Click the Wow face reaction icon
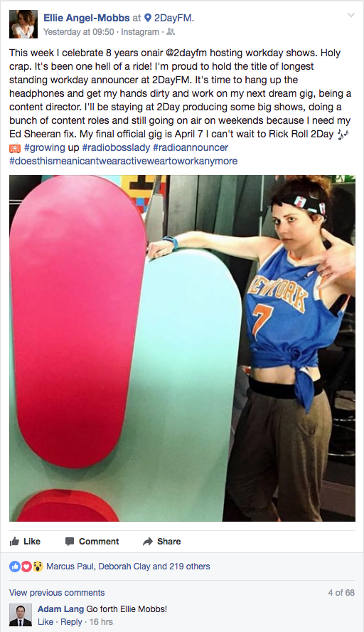This screenshot has height=632, width=364. [38, 567]
